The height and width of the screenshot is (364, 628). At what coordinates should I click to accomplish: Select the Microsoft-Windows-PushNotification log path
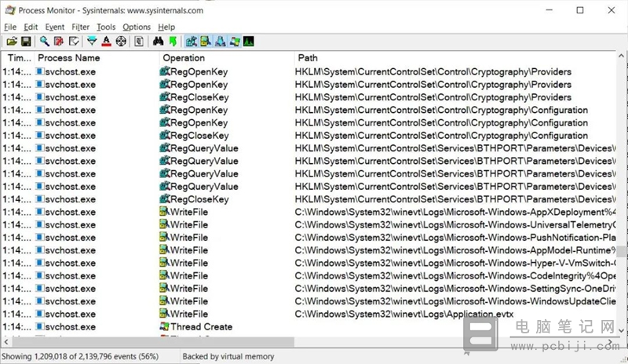pyautogui.click(x=455, y=238)
